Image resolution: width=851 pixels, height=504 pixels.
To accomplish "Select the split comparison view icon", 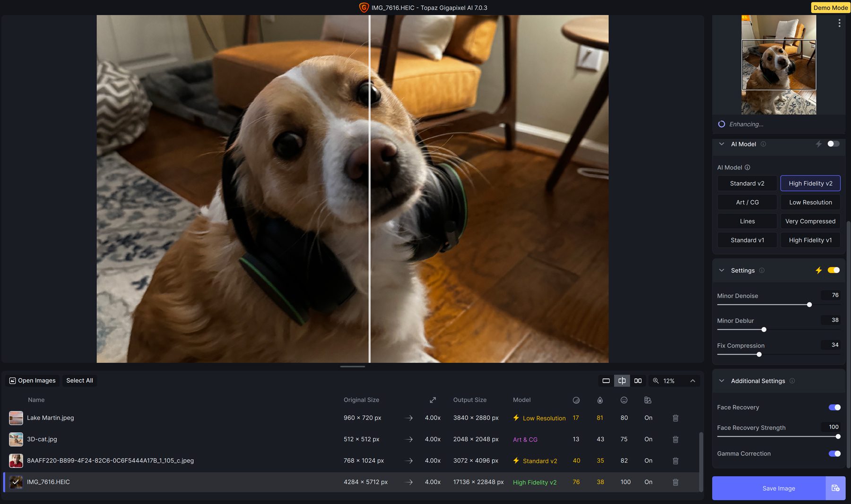I will [622, 381].
